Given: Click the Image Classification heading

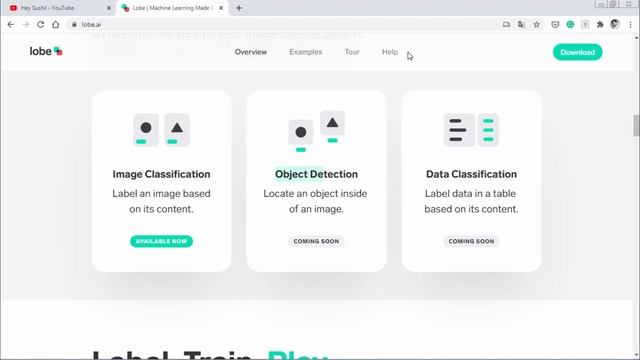Looking at the screenshot, I should click(161, 174).
